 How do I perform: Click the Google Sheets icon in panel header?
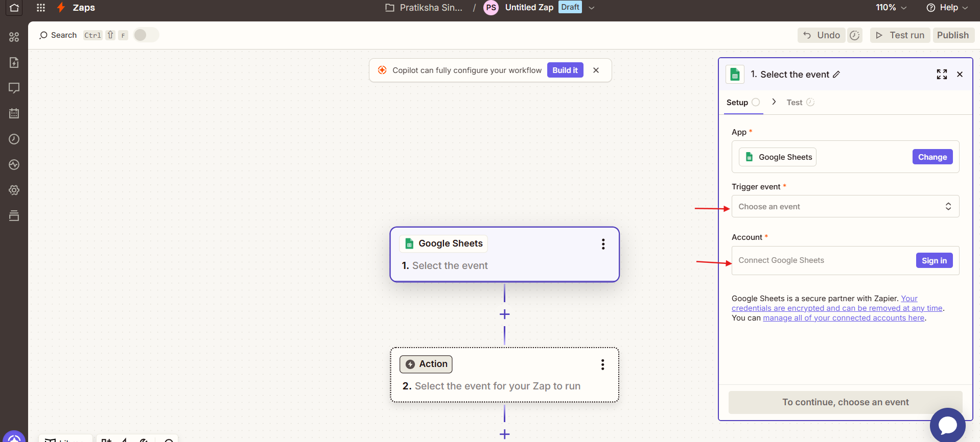(x=735, y=75)
